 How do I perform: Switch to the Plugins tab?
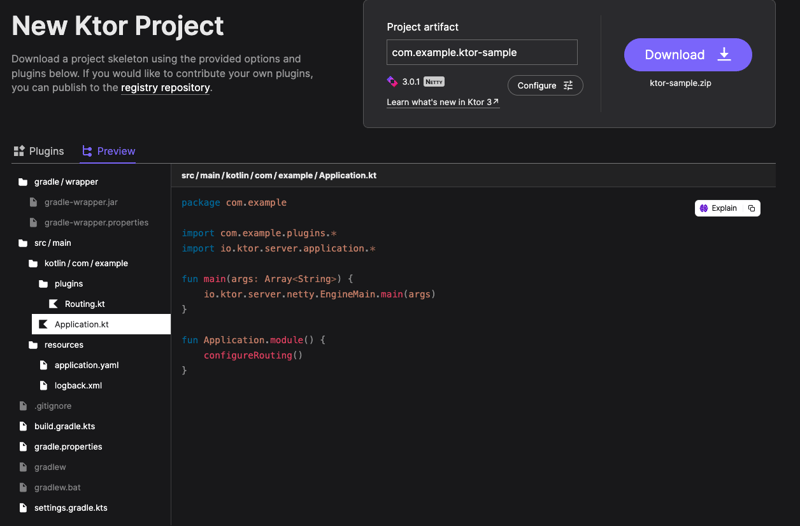39,151
